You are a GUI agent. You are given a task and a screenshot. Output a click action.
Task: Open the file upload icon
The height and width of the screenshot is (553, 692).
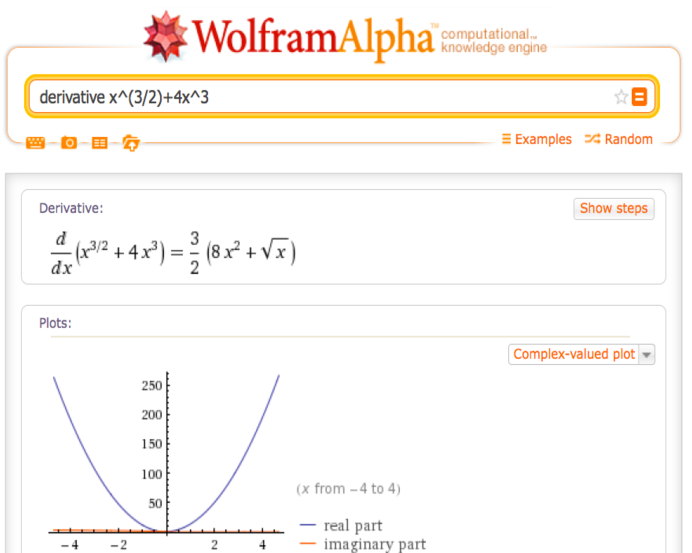(x=131, y=143)
